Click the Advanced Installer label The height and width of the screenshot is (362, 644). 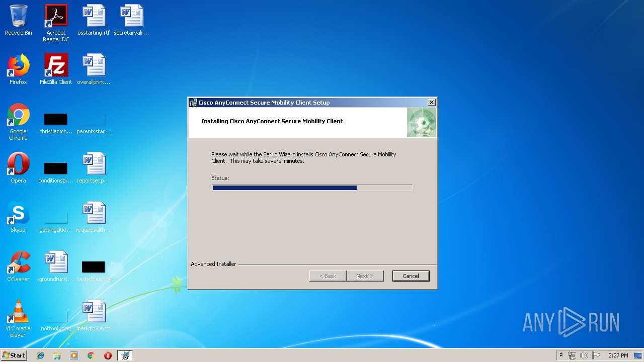(x=213, y=264)
